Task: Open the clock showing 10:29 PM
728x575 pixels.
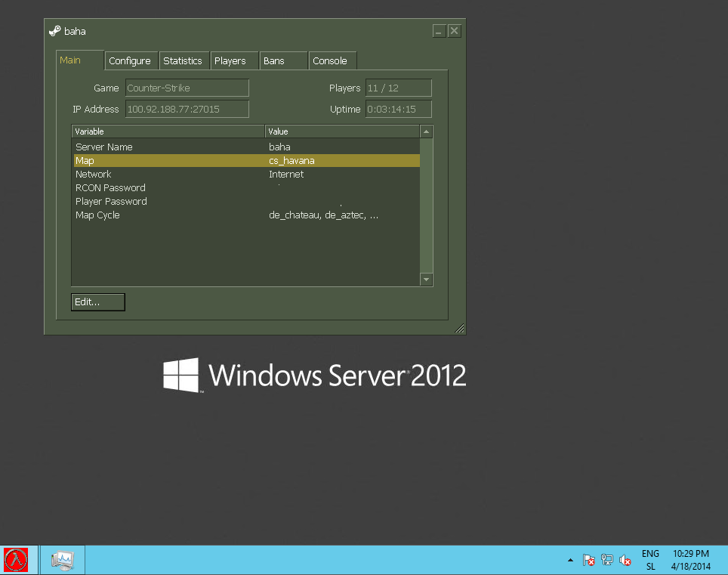Action: coord(690,560)
